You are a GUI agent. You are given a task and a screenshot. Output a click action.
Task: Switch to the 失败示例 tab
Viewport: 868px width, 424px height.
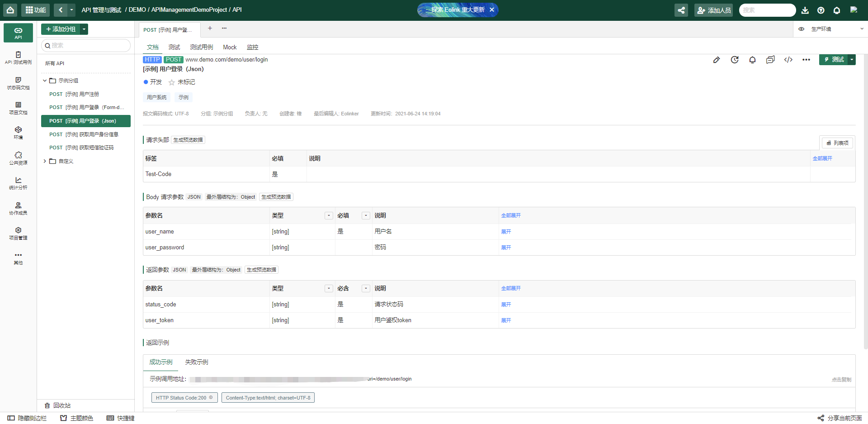196,362
